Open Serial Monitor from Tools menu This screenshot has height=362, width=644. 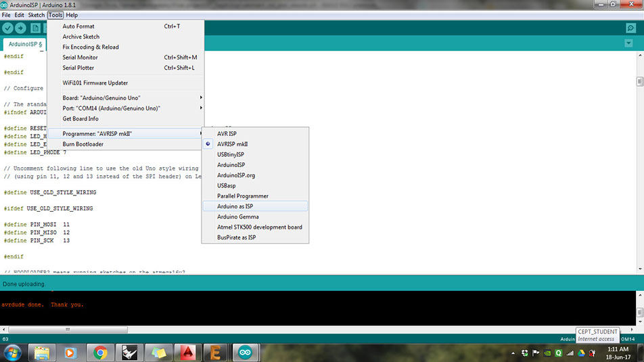click(x=126, y=58)
